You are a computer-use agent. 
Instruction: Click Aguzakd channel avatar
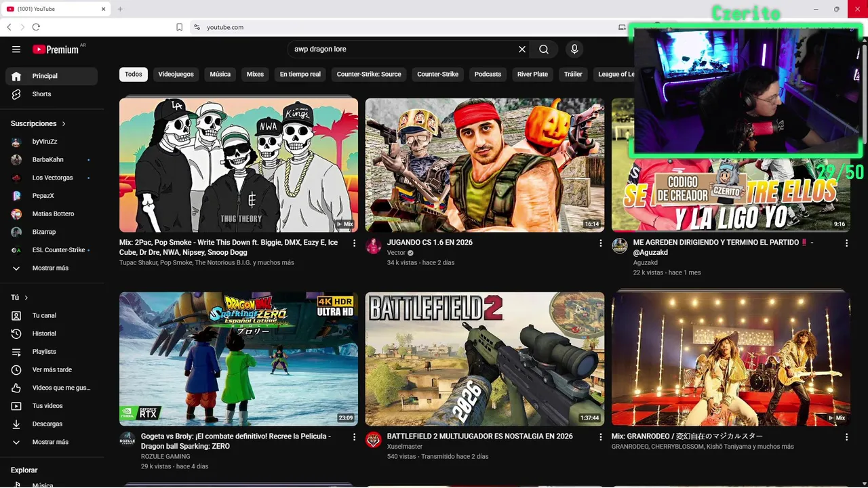coord(620,246)
